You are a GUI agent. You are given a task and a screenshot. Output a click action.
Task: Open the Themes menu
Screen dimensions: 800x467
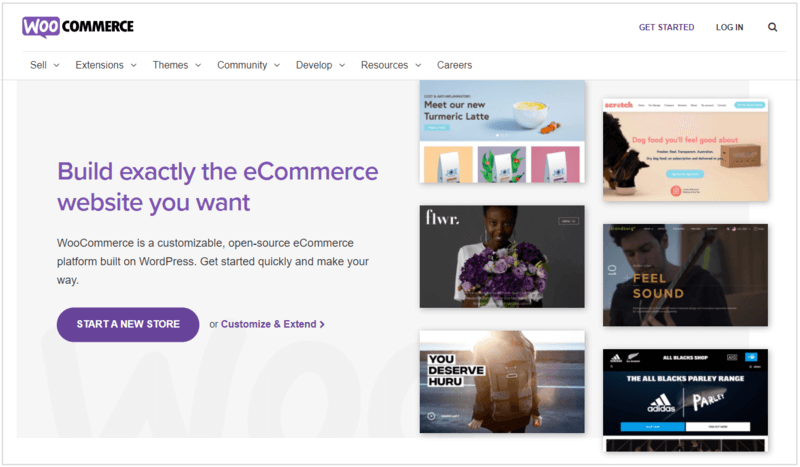pos(170,65)
